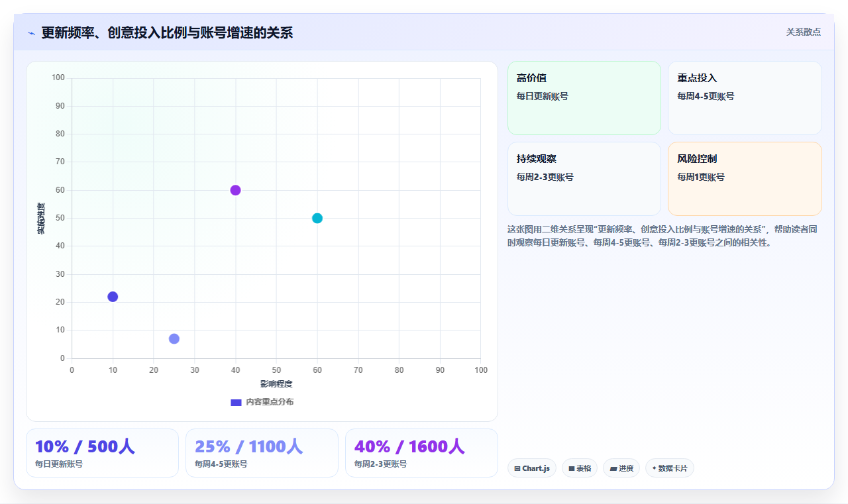Click the 10% / 500人 stat card

[102, 453]
